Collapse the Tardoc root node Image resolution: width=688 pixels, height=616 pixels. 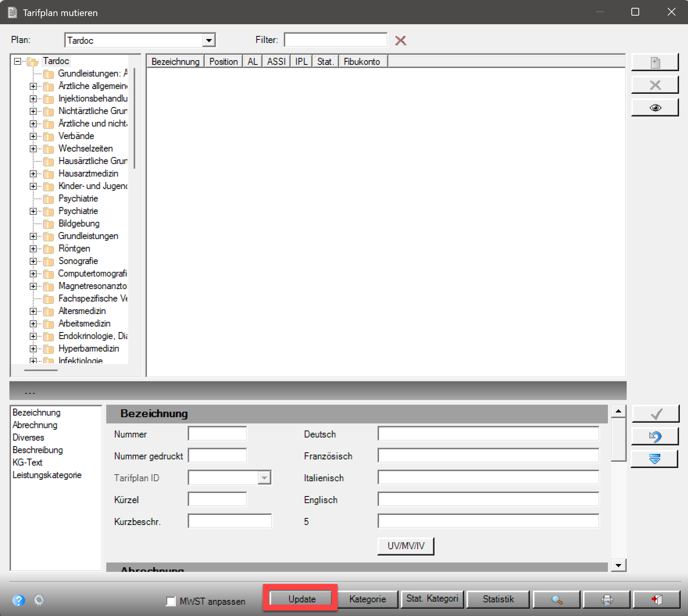tap(17, 61)
